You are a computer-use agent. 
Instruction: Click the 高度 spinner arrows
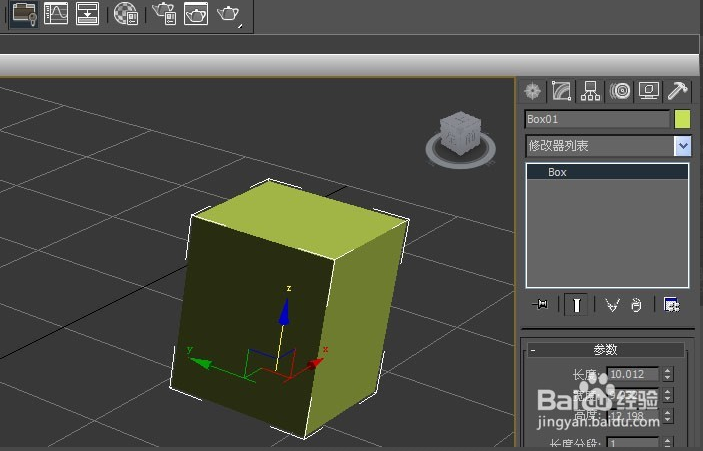[x=668, y=416]
